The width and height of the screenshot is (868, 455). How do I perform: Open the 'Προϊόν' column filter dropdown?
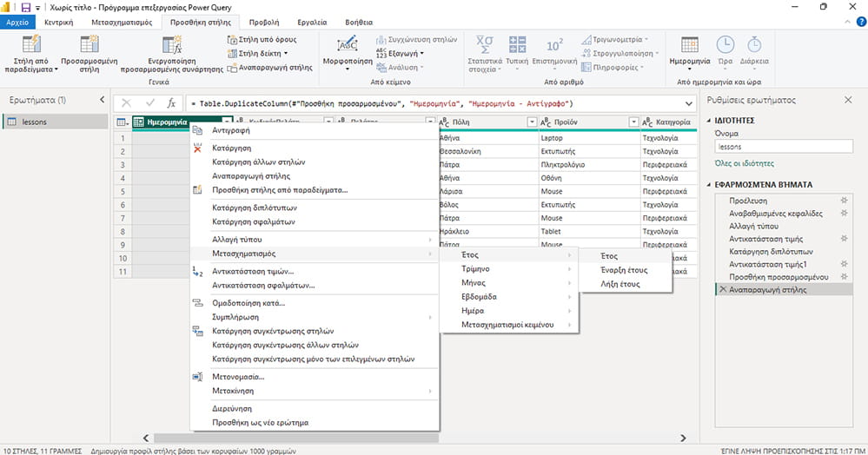click(633, 122)
